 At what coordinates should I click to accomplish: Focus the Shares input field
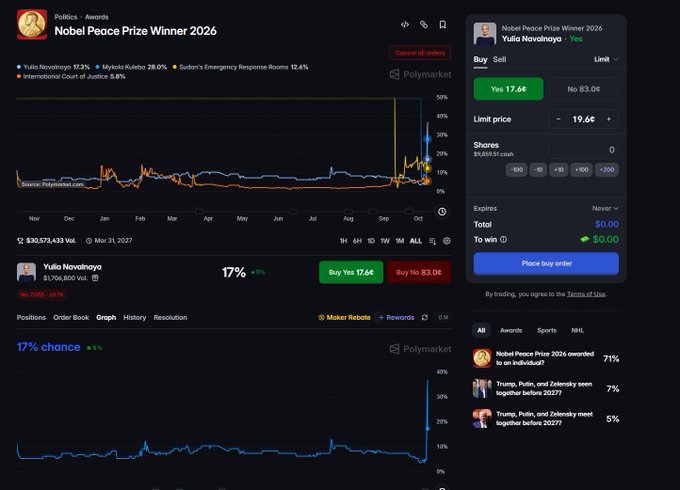click(584, 150)
